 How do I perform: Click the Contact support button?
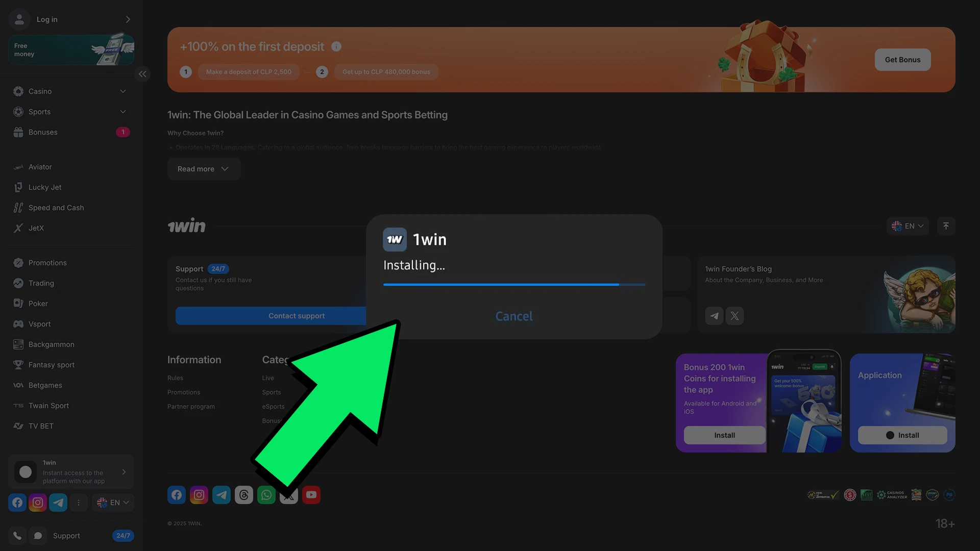point(297,316)
